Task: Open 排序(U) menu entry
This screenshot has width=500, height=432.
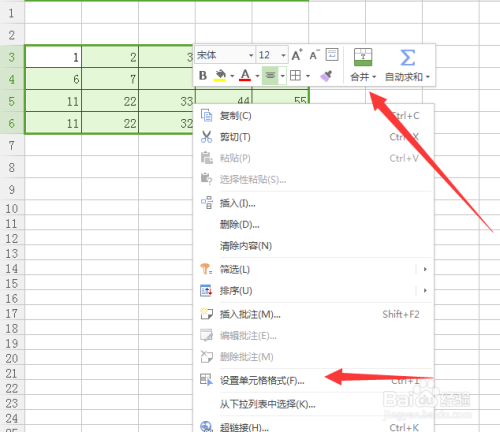Action: [314, 291]
